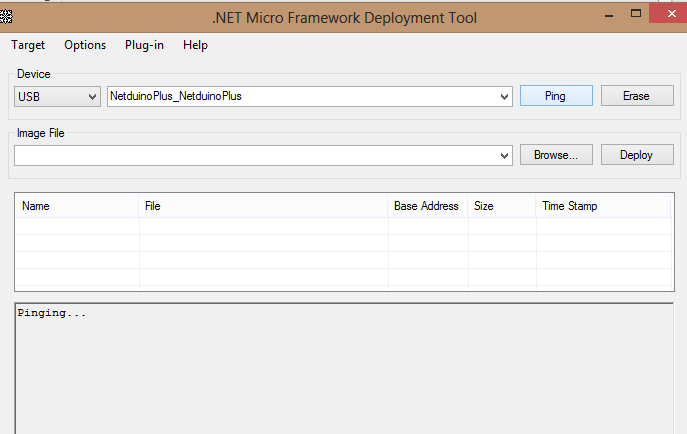687x434 pixels.
Task: Click inside the NetduinoPlus_NetduinoPlus device field
Action: tap(300, 97)
